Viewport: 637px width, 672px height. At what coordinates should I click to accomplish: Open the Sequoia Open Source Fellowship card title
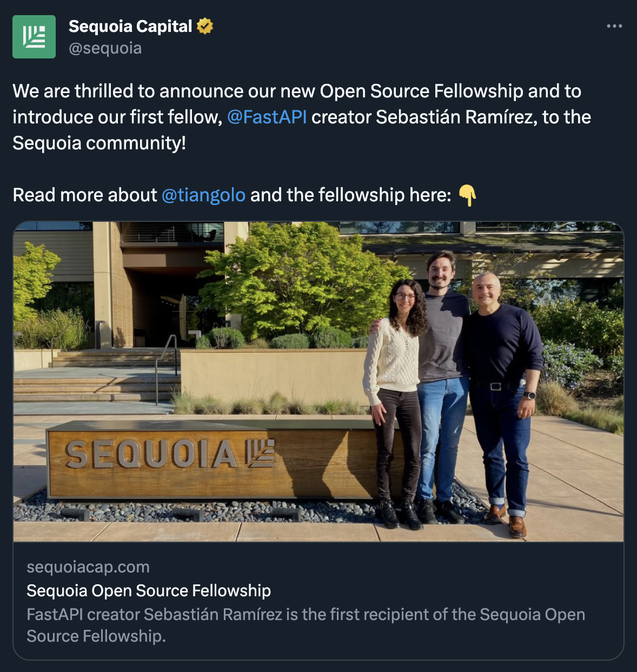(149, 590)
